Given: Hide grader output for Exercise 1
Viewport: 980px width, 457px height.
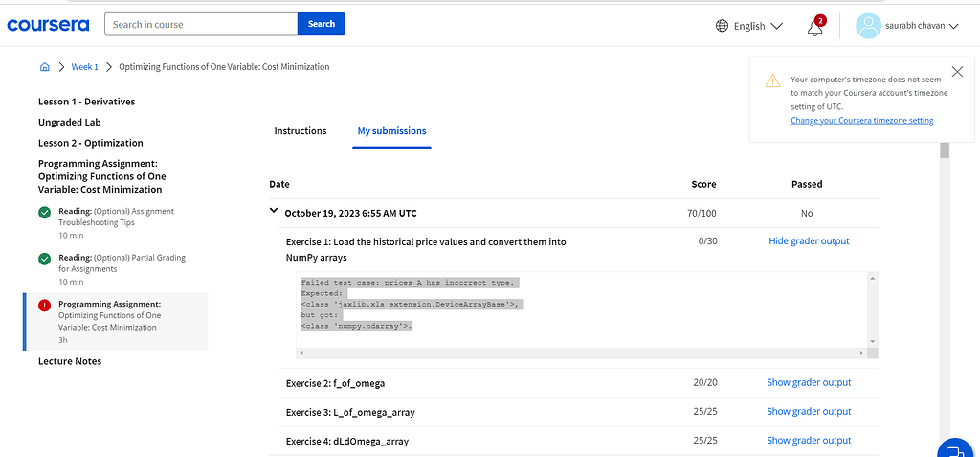Looking at the screenshot, I should pyautogui.click(x=809, y=241).
